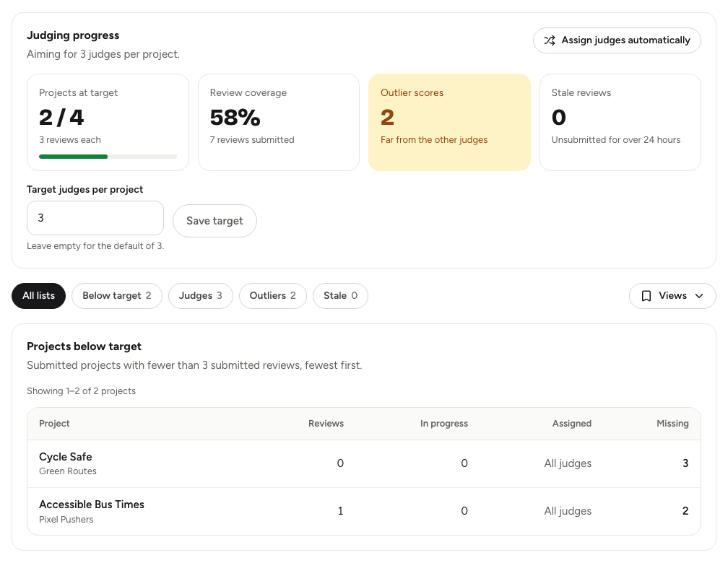Switch to the Below target filter

click(x=117, y=296)
